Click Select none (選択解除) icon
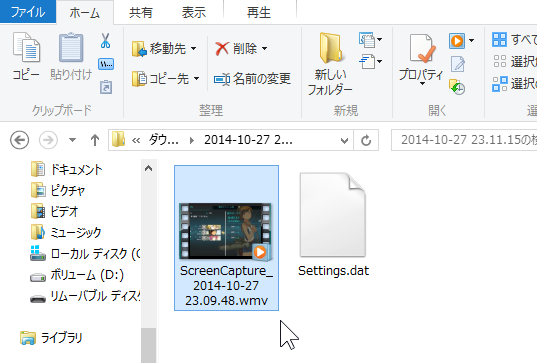This screenshot has height=363, width=537. pos(500,62)
